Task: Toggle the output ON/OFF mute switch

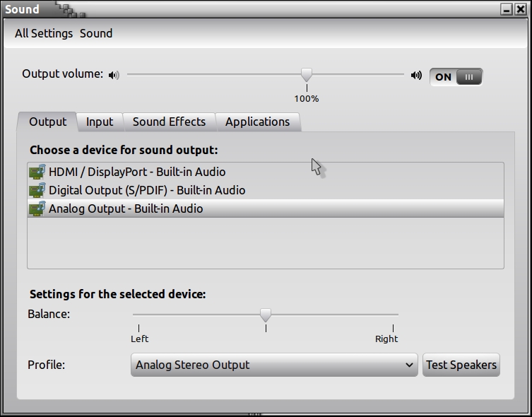Action: pyautogui.click(x=456, y=76)
